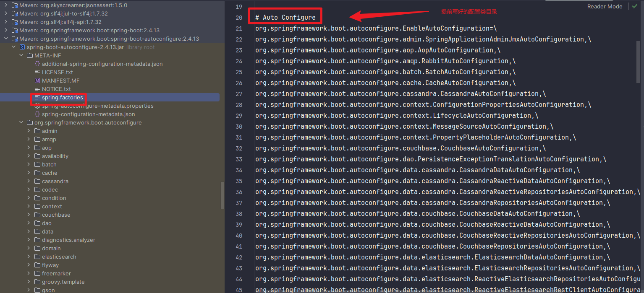Click the EnableAutoConfiguration=\ line

376,29
